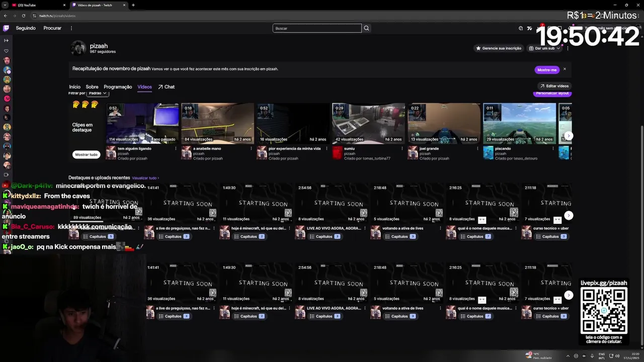
Task: Click 'Criado por tomas_turbina77' text
Action: point(367,158)
